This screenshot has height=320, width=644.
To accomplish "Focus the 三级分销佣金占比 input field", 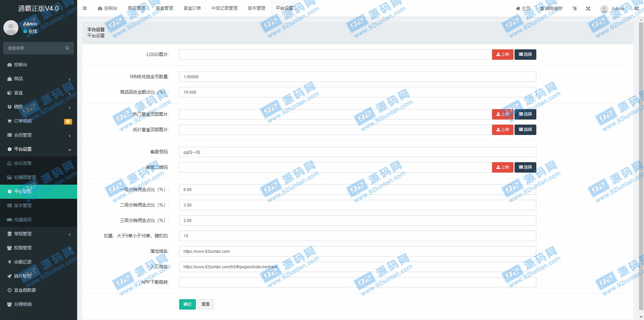I will pos(358,220).
